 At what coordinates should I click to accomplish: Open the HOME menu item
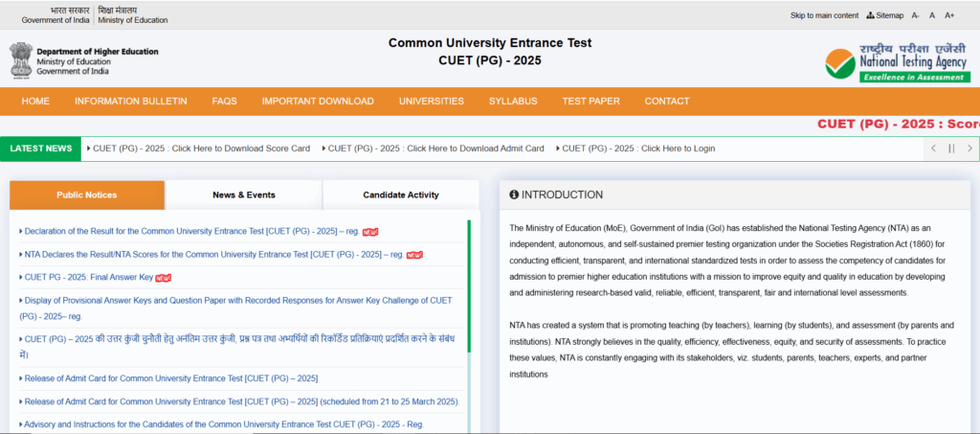pos(35,102)
